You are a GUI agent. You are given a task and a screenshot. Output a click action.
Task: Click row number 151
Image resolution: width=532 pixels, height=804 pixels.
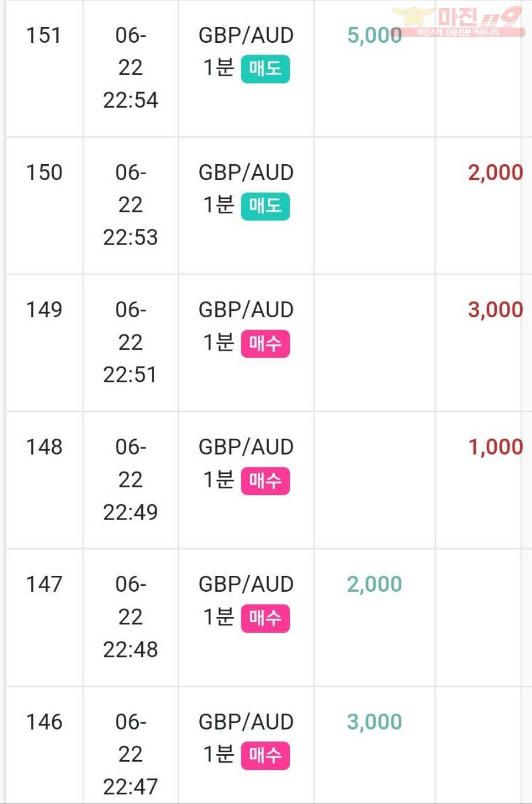(44, 35)
